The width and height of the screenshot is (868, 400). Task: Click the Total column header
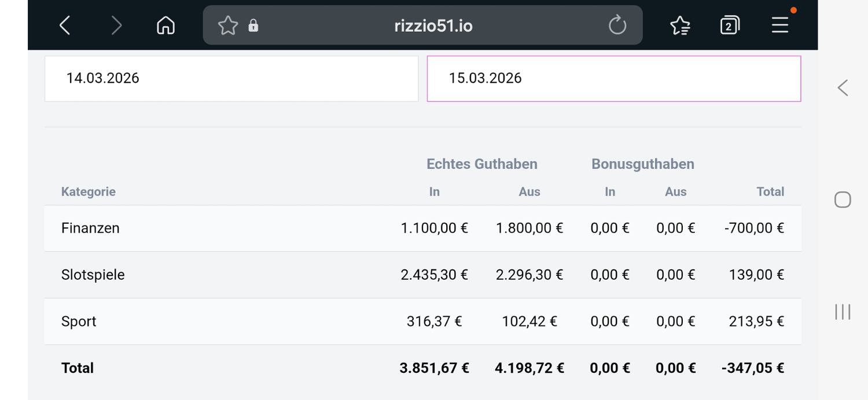tap(770, 192)
